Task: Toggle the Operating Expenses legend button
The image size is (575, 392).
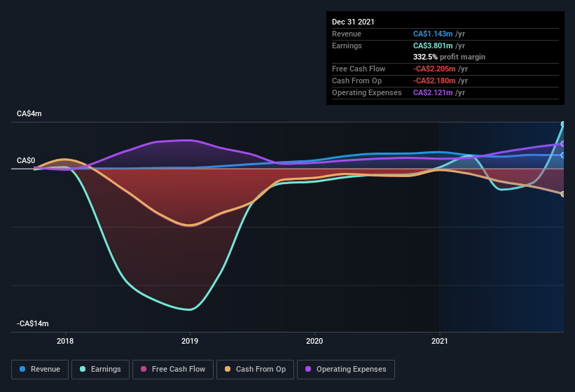Action: (x=346, y=370)
